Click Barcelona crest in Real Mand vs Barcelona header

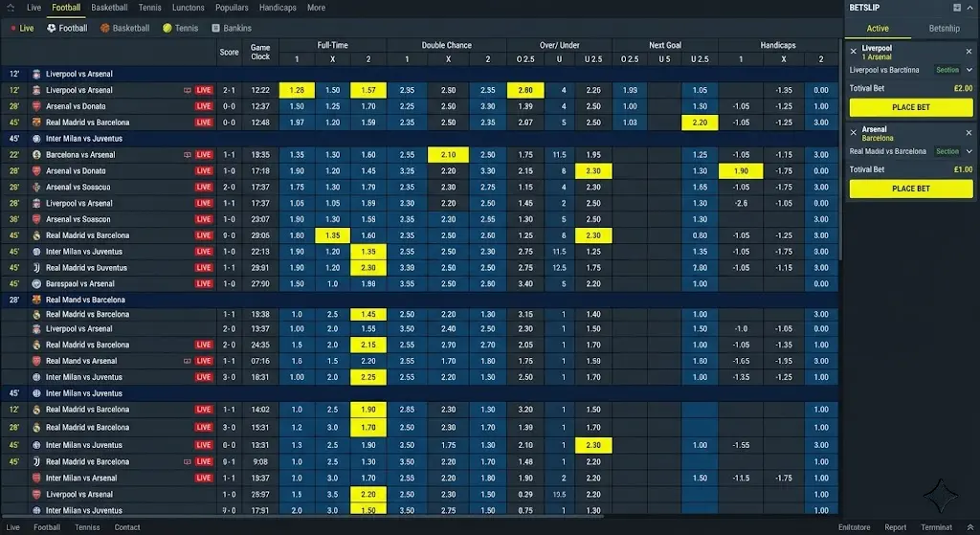point(36,300)
